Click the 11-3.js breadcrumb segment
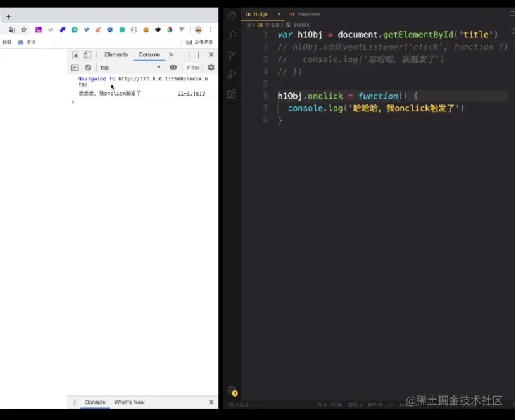Screen dimensions: 516x420 [x=268, y=25]
